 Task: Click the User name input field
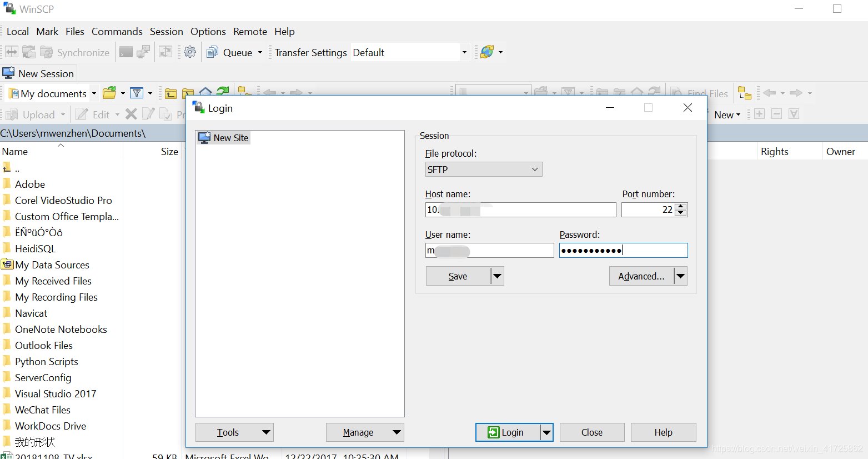tap(490, 250)
